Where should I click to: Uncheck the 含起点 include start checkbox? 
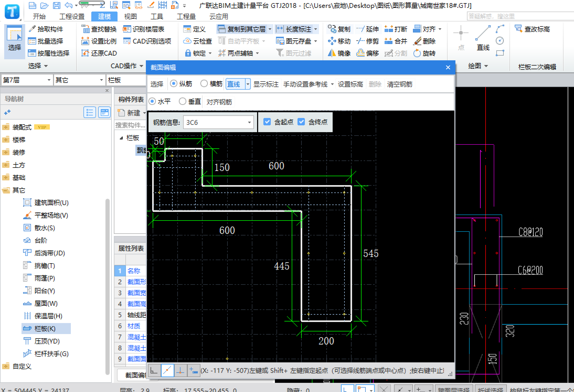tap(267, 122)
